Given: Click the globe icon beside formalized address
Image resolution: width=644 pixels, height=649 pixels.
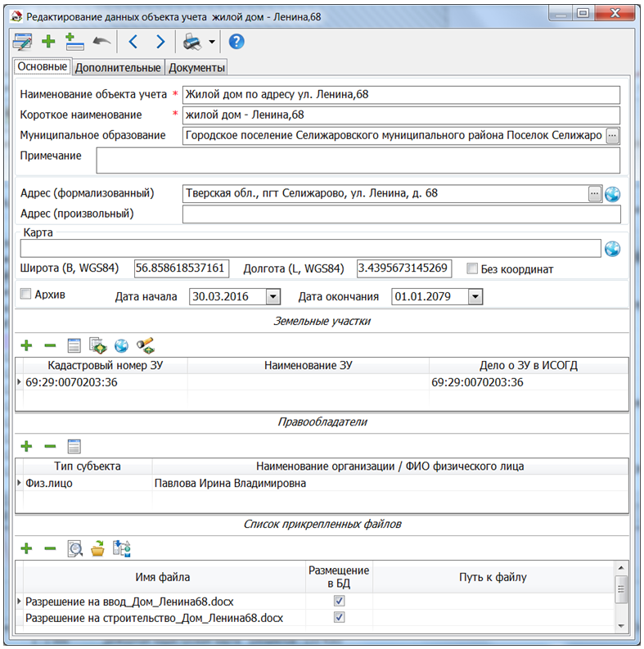Looking at the screenshot, I should (x=612, y=194).
